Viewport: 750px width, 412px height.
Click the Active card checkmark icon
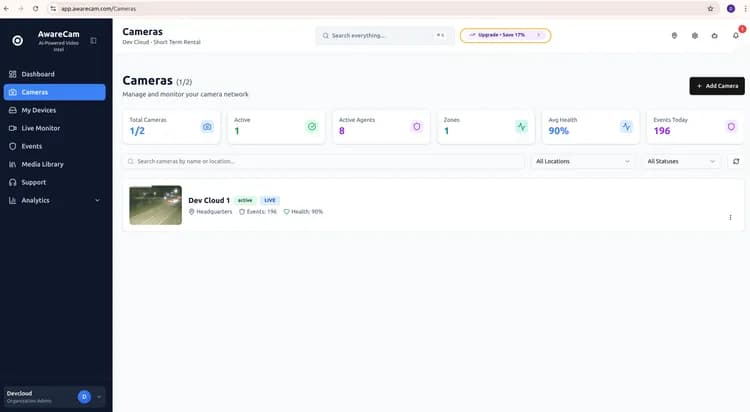click(x=312, y=127)
